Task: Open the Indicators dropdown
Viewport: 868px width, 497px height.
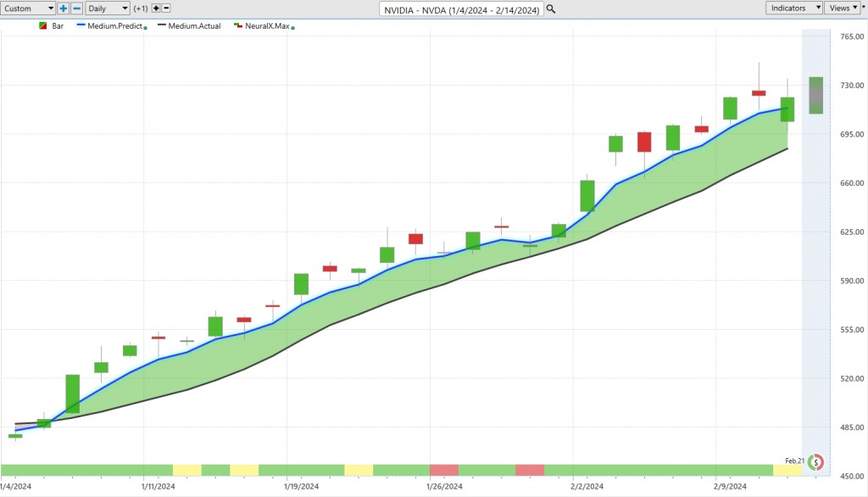Action: [794, 8]
